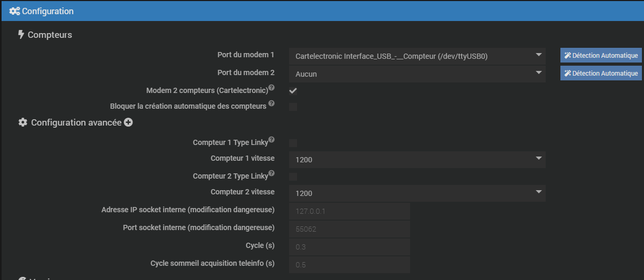Click the lightning bolt Compteurs icon
This screenshot has width=644, height=280.
[21, 35]
